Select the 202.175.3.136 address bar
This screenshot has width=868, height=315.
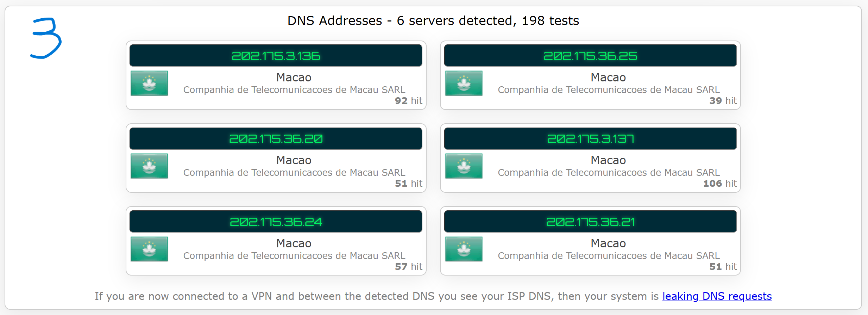pos(276,56)
